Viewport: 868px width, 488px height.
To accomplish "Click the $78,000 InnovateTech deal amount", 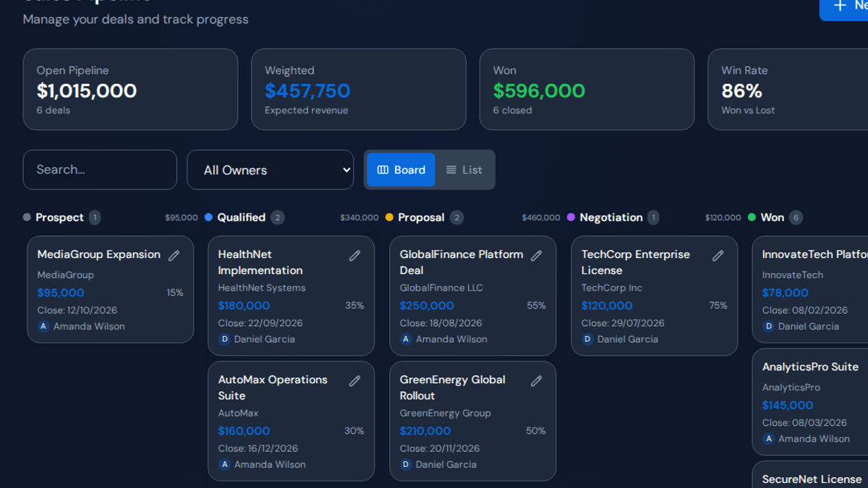I will (x=786, y=293).
